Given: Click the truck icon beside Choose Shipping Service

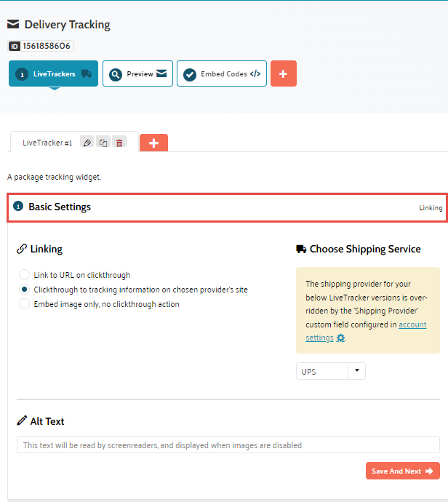Looking at the screenshot, I should [301, 249].
